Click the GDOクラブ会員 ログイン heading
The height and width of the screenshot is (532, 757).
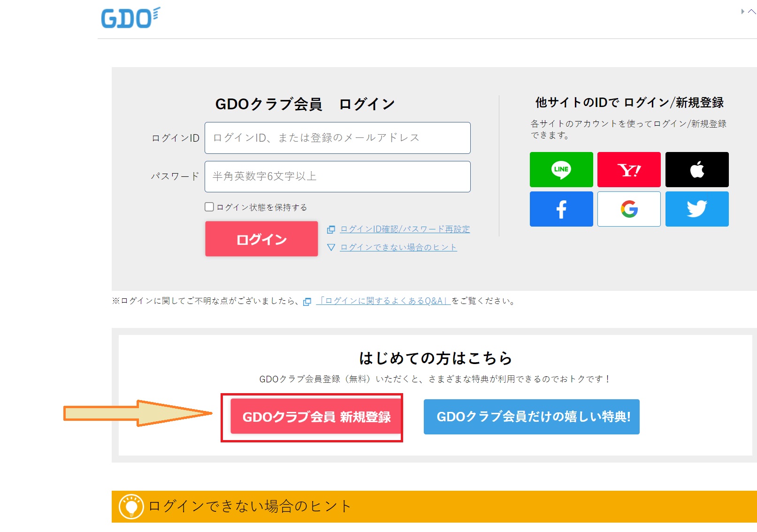(305, 104)
